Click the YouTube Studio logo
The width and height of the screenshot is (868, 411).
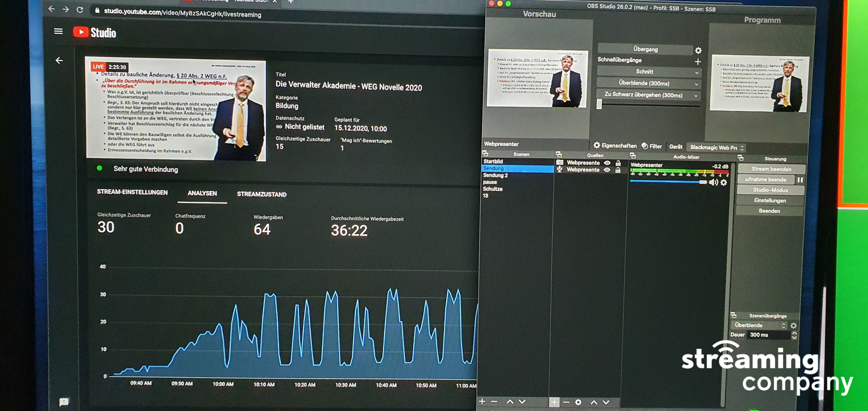tap(94, 33)
